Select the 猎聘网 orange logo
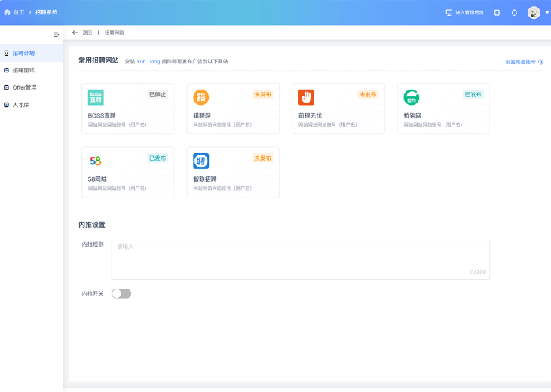The image size is (551, 392). 201,97
